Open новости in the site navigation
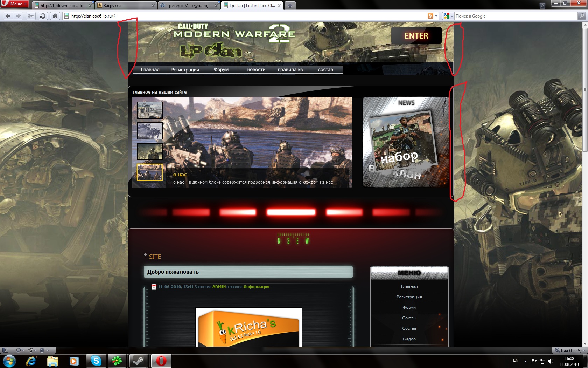The width and height of the screenshot is (588, 368). [256, 70]
